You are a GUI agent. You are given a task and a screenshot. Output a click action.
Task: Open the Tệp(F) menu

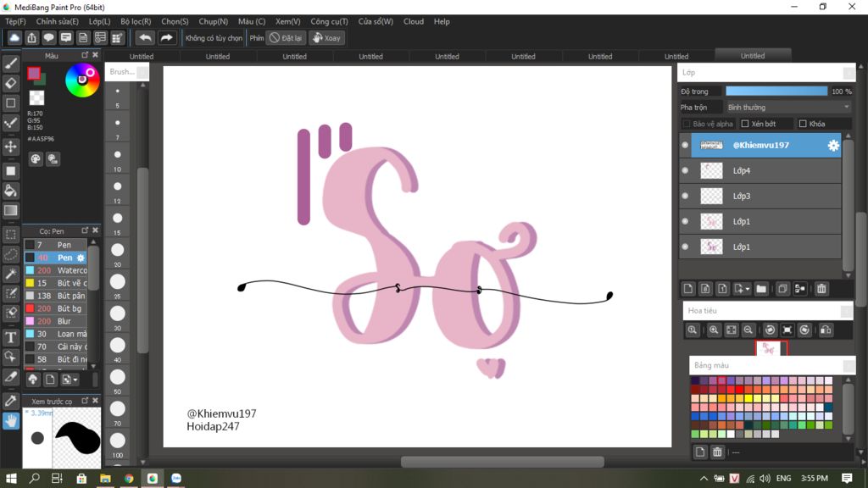15,21
